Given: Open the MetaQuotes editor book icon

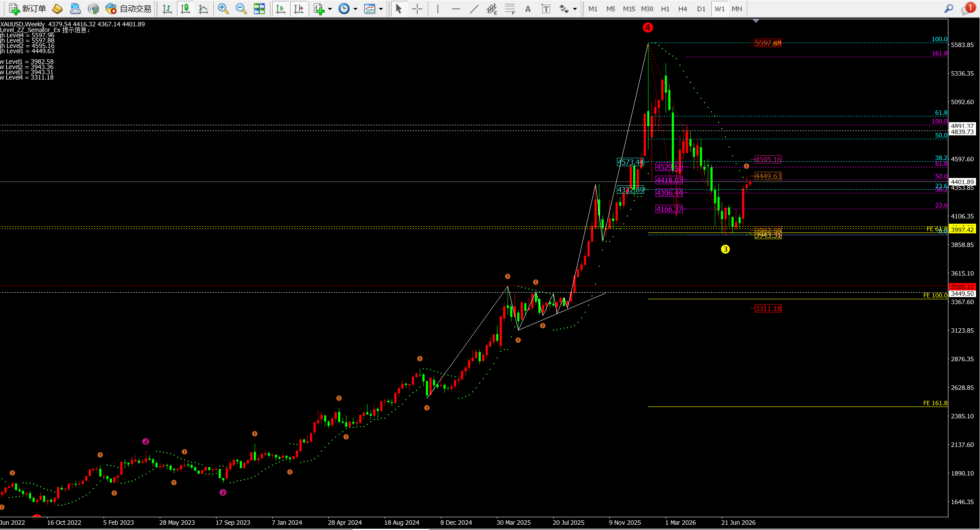Looking at the screenshot, I should click(x=57, y=9).
